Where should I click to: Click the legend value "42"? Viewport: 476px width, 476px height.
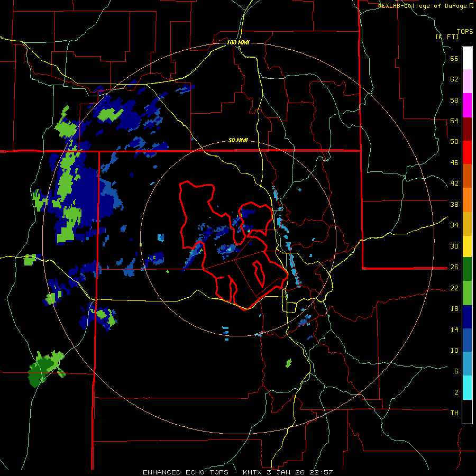coord(454,183)
